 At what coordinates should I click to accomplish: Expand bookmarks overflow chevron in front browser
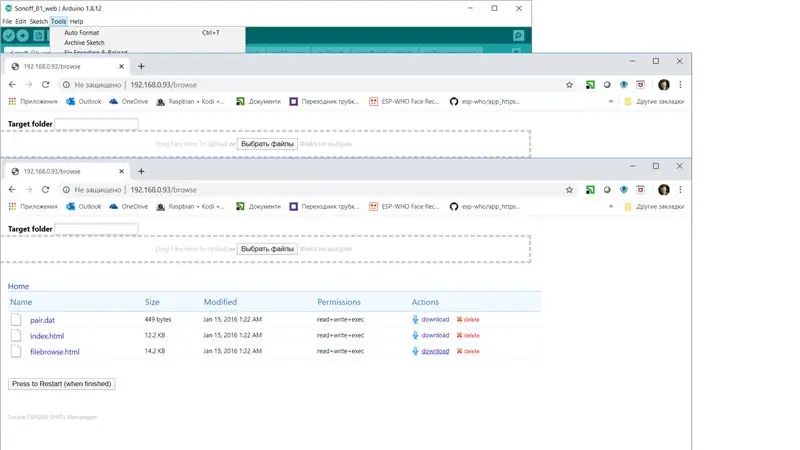tap(611, 207)
